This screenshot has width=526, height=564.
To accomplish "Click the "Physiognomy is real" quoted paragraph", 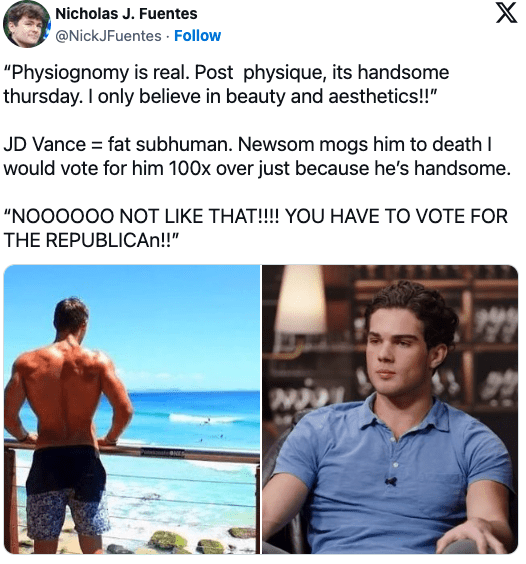I will pos(226,84).
